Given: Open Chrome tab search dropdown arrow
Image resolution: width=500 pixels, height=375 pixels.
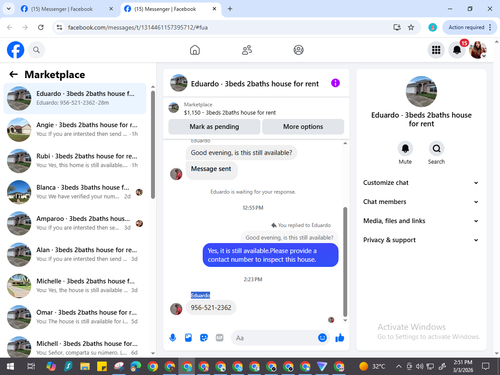Looking at the screenshot, I should coord(9,9).
